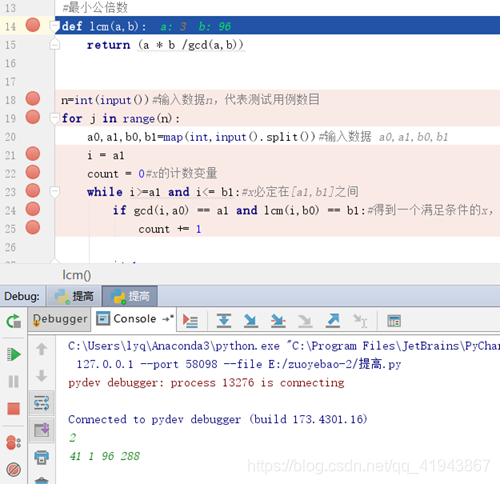This screenshot has height=484, width=500.
Task: Click 'n=int(input())' code on line 18
Action: [x=105, y=100]
